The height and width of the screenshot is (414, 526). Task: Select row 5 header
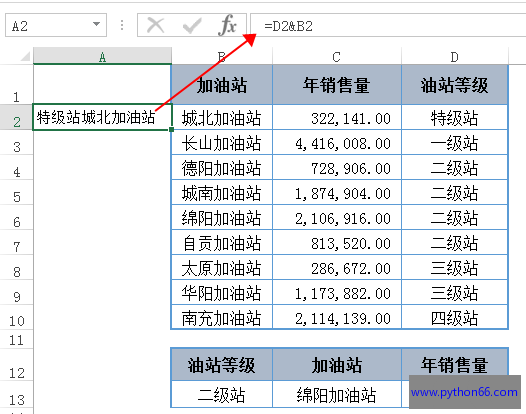[16, 192]
